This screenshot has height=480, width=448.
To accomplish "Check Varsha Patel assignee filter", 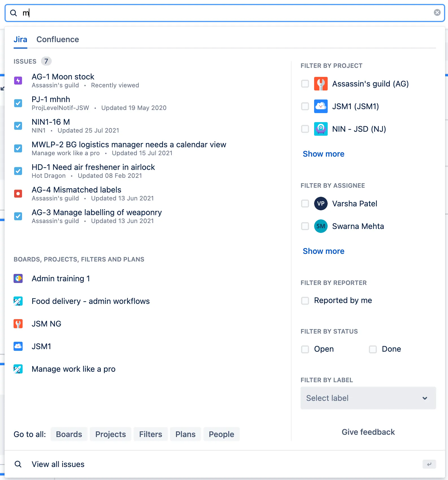I will coord(305,204).
